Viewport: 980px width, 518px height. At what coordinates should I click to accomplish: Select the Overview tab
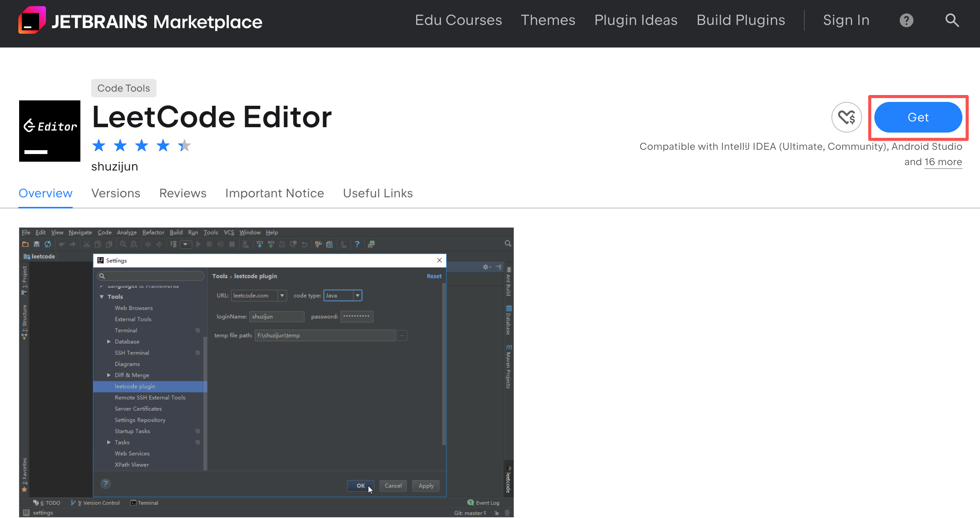pyautogui.click(x=46, y=193)
